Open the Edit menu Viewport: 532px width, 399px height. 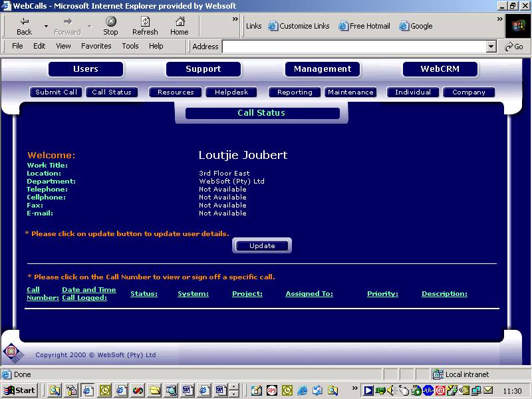[39, 46]
